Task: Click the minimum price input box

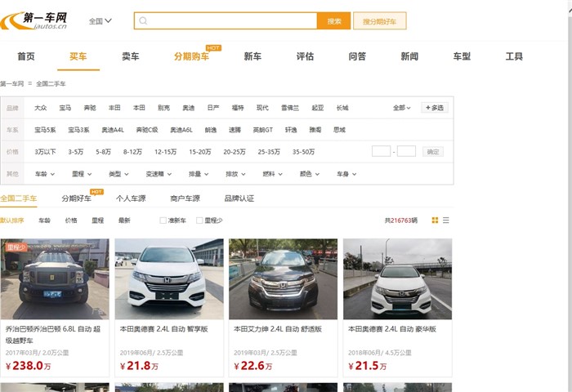Action: click(x=381, y=151)
